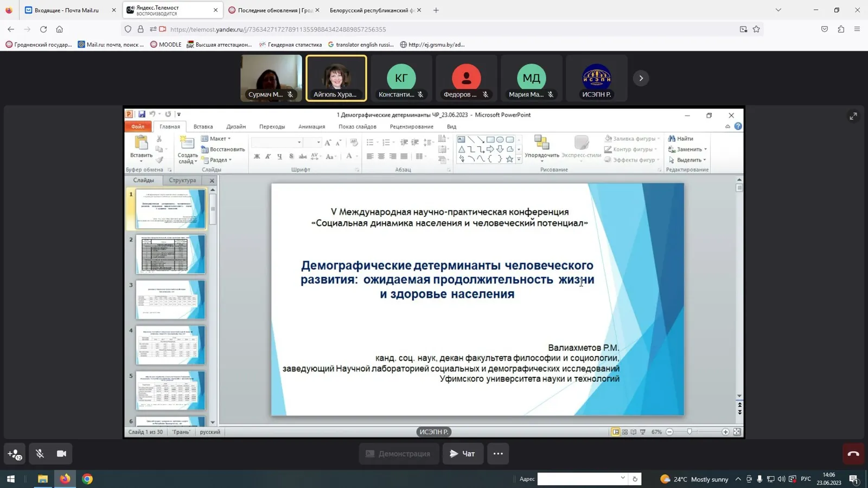Open the Чат panel

(462, 454)
